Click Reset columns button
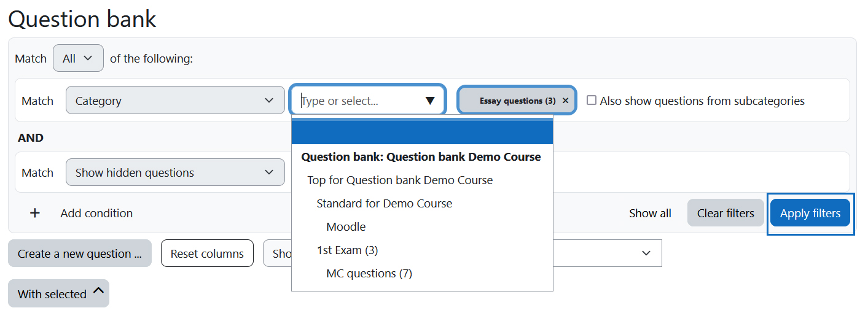868x324 pixels. tap(207, 253)
